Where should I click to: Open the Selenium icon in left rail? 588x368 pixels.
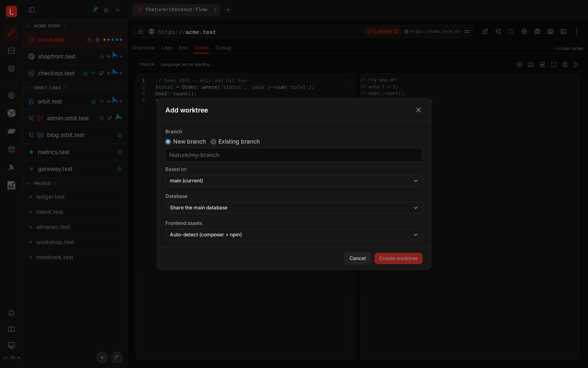(11, 185)
